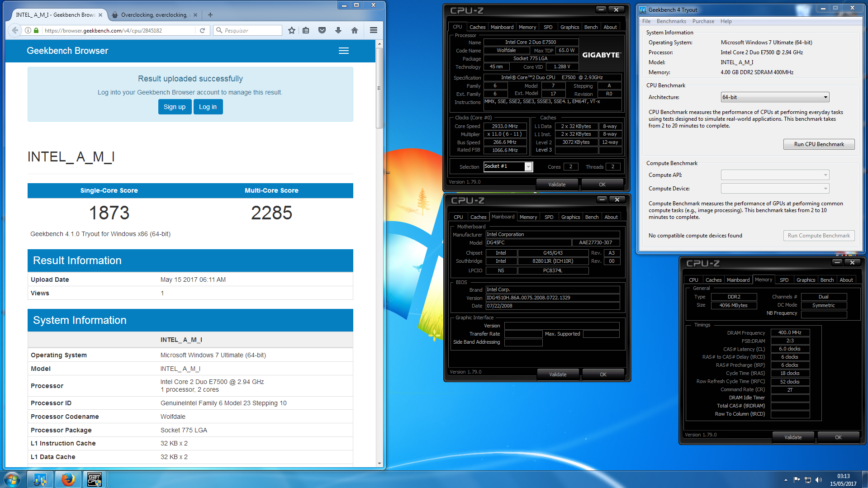The image size is (868, 488).
Task: Click Validate in top CPU-Z window
Action: (x=557, y=185)
